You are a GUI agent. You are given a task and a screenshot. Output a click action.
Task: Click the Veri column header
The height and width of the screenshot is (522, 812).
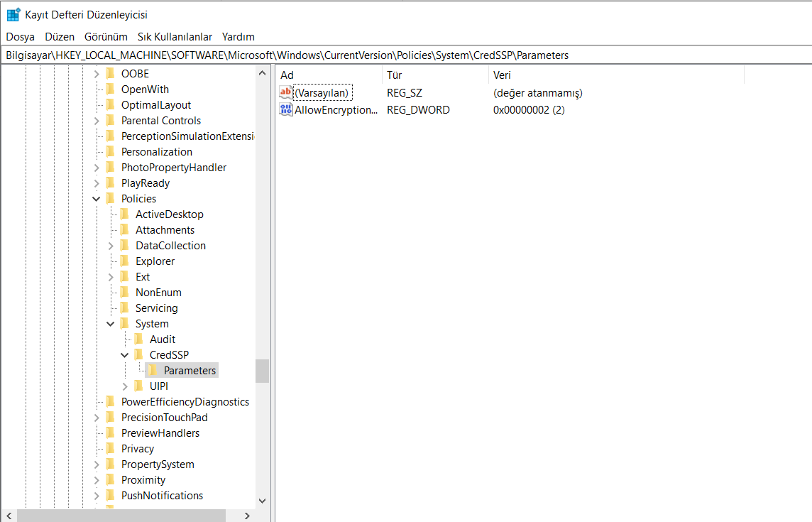click(616, 75)
